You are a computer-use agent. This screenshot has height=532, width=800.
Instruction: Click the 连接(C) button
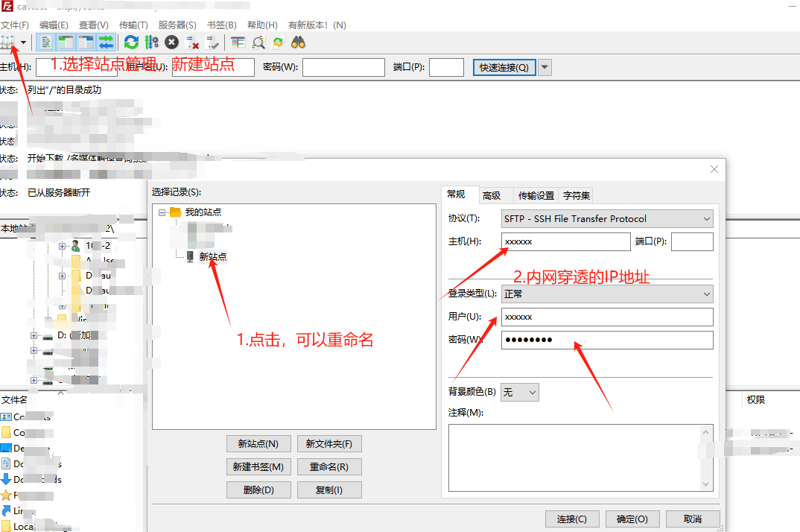click(x=571, y=519)
